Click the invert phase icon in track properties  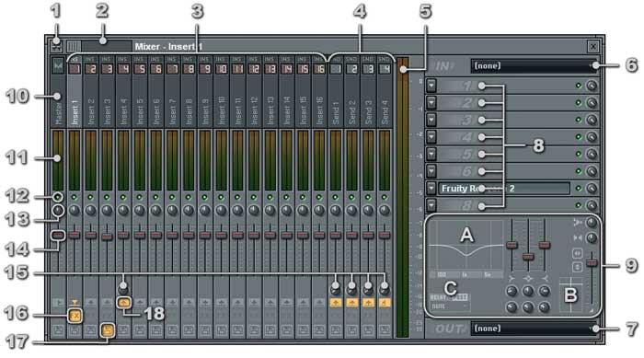(x=577, y=267)
